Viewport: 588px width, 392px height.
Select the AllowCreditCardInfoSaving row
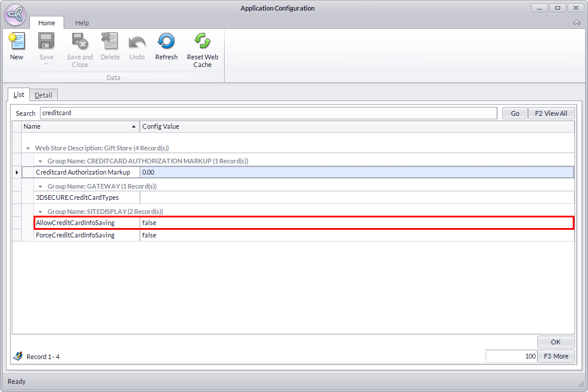(304, 223)
